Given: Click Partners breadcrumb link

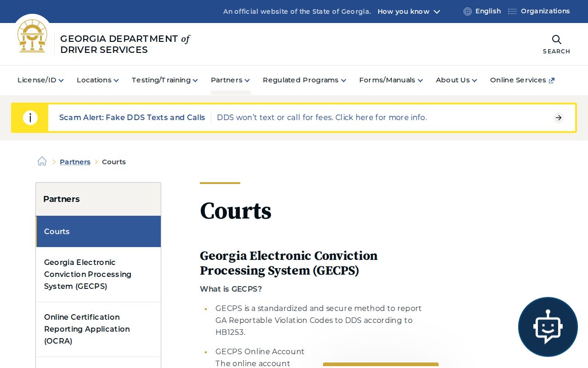Looking at the screenshot, I should 75,162.
